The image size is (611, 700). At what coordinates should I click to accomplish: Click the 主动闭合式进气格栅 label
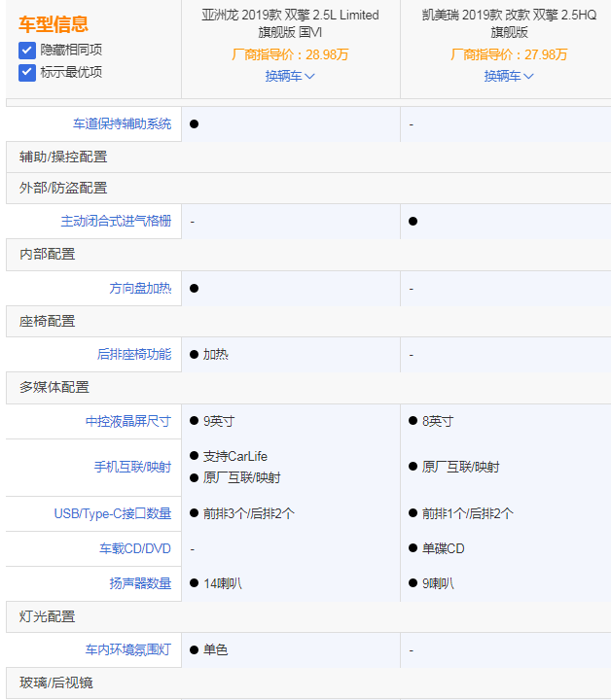[x=116, y=222]
